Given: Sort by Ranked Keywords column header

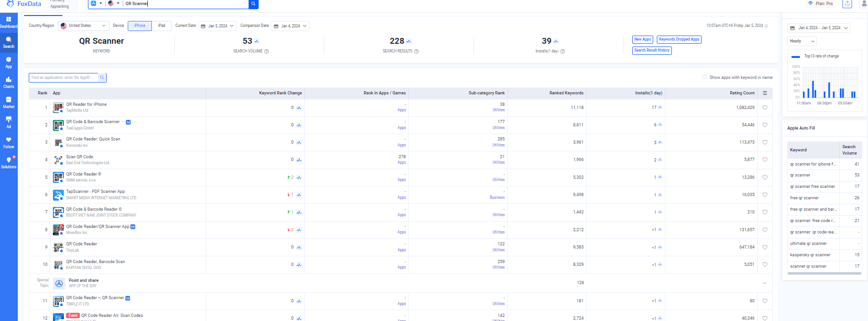Looking at the screenshot, I should coord(566,93).
